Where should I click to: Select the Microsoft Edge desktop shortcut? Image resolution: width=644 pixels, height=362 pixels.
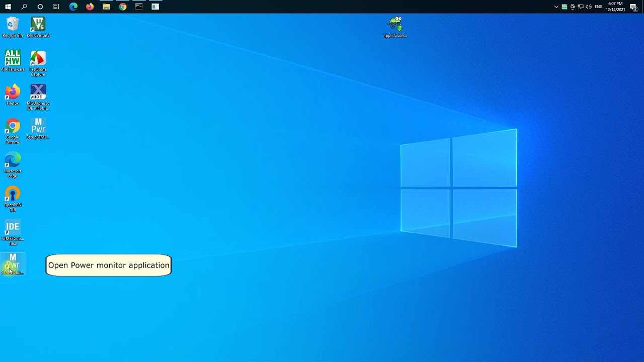click(x=13, y=161)
